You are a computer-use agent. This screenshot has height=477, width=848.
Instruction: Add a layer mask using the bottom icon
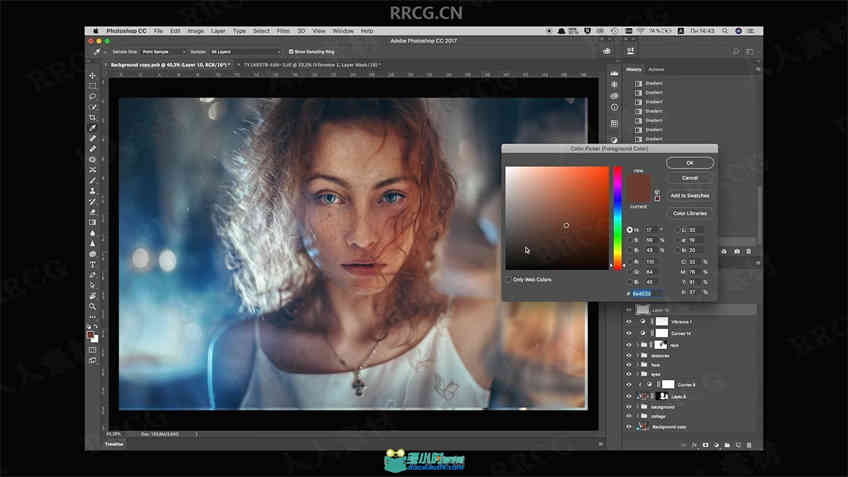tap(706, 445)
